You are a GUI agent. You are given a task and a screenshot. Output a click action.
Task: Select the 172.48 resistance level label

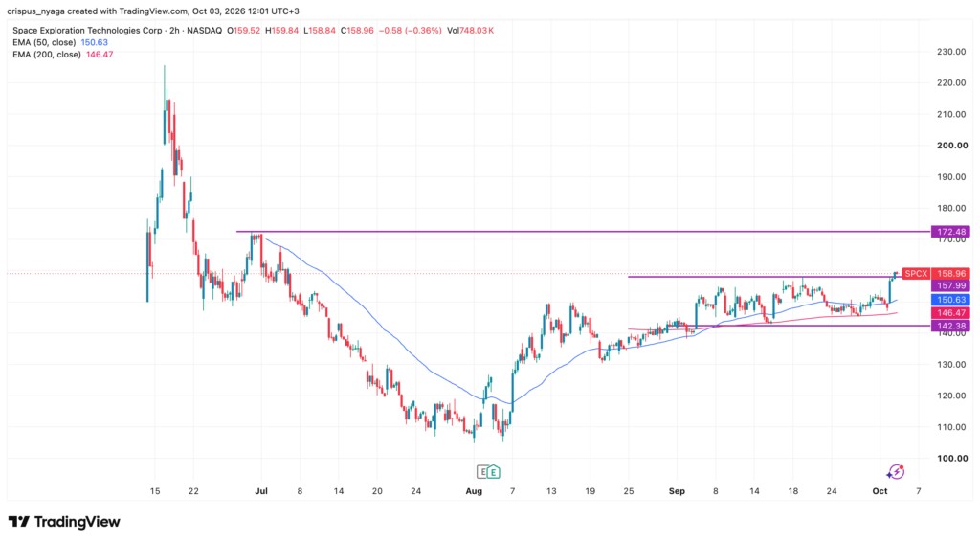[x=950, y=232]
